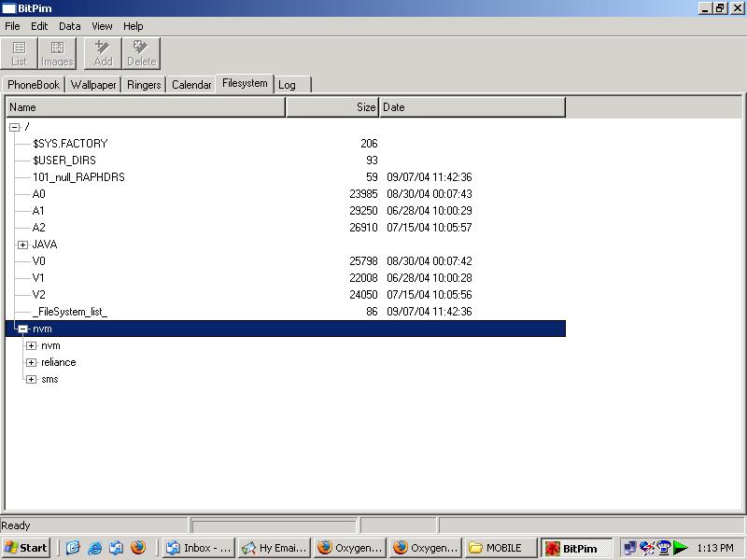This screenshot has height=560, width=747.
Task: Open the Data menu
Action: tap(69, 26)
